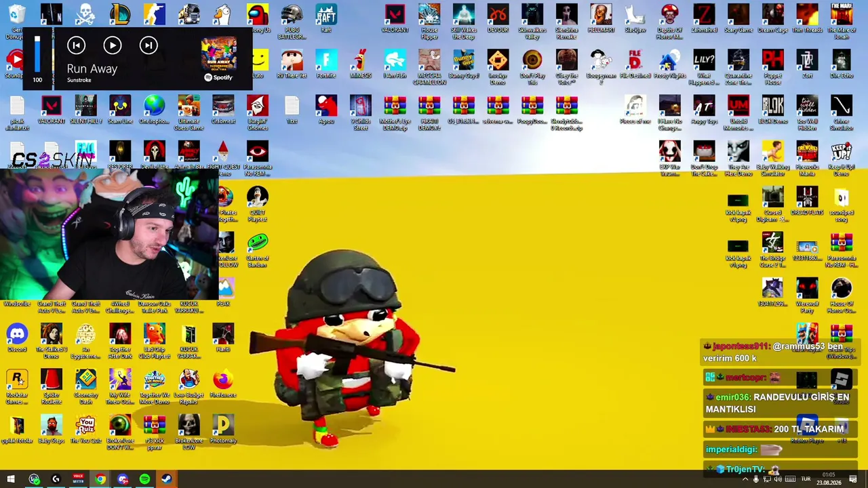Open the Baby Walking Simulator shortcut
Screen dimensions: 868x488
[x=772, y=159]
